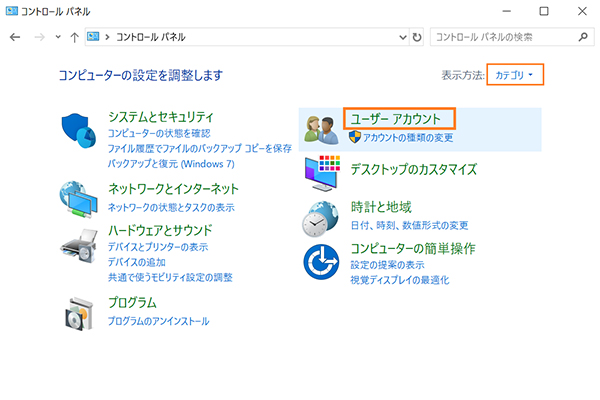Open ネットワークの状態とタスクの表示 link
The width and height of the screenshot is (600, 400).
(171, 207)
